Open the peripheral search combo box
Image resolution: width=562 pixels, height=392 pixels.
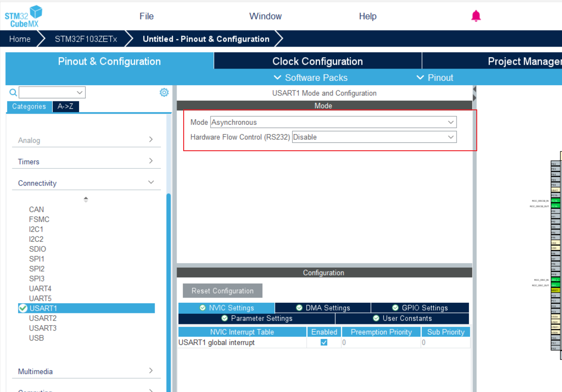pyautogui.click(x=52, y=92)
